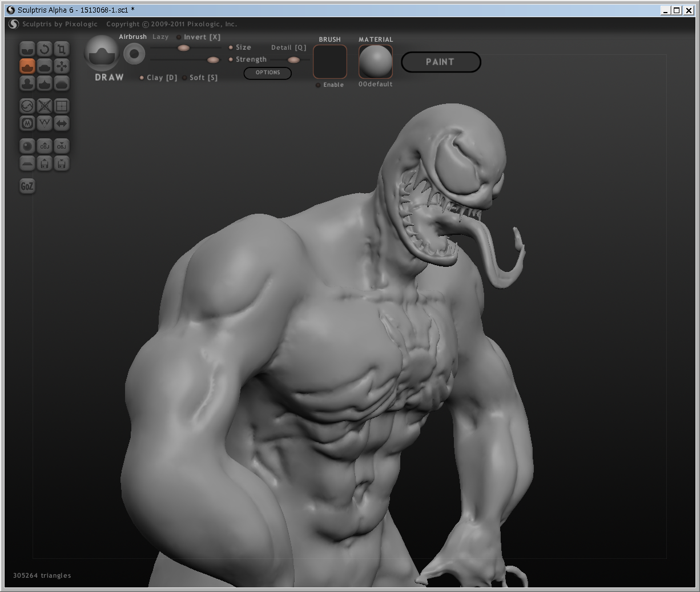Image resolution: width=700 pixels, height=592 pixels.
Task: Open a file with floppy up-arrow icon
Action: pos(45,163)
